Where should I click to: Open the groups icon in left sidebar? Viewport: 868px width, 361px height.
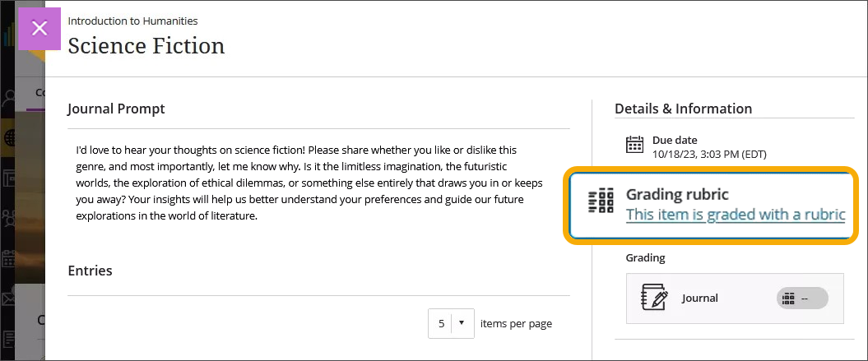click(x=10, y=218)
